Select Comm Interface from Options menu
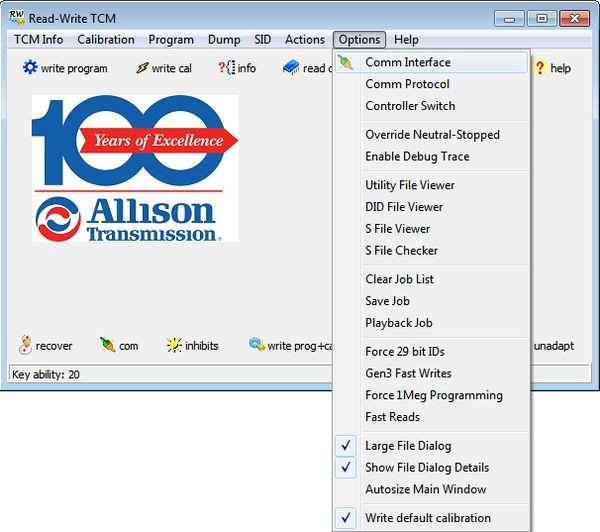600x532 pixels. (x=408, y=62)
